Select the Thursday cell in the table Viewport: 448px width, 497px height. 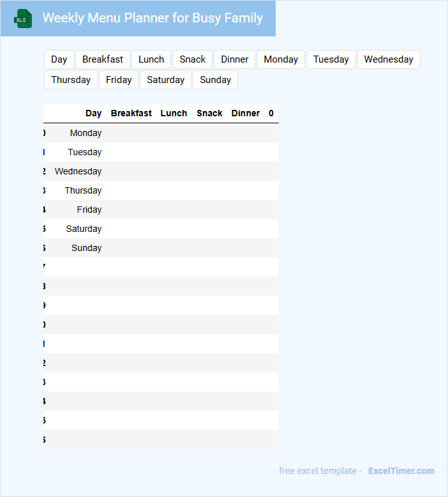(x=83, y=190)
